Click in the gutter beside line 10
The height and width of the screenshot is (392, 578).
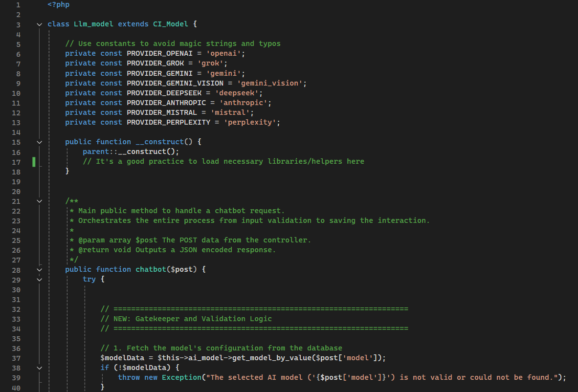pos(33,93)
